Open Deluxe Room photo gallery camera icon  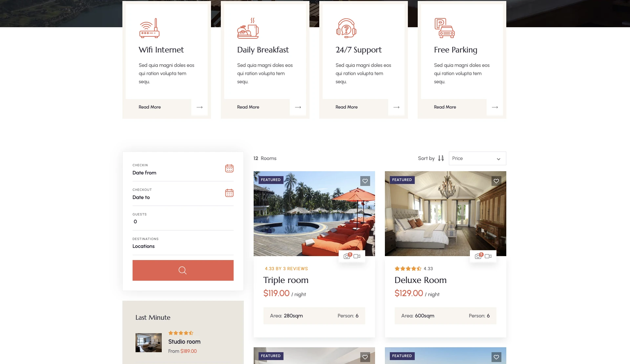tap(478, 256)
